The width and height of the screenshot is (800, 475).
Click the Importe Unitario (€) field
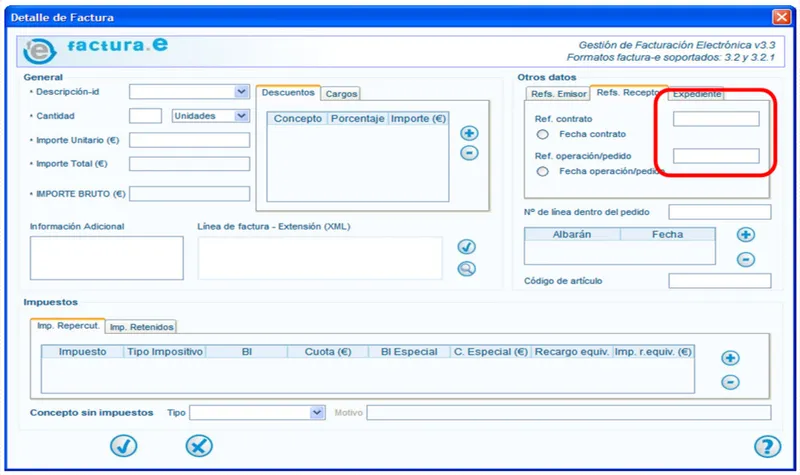(189, 140)
